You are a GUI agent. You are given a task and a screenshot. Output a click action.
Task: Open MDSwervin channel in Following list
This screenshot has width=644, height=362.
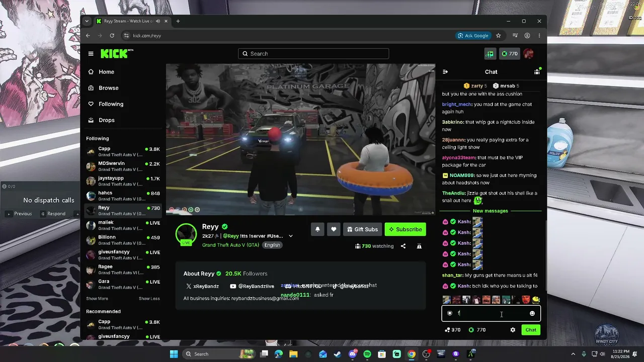click(x=123, y=166)
